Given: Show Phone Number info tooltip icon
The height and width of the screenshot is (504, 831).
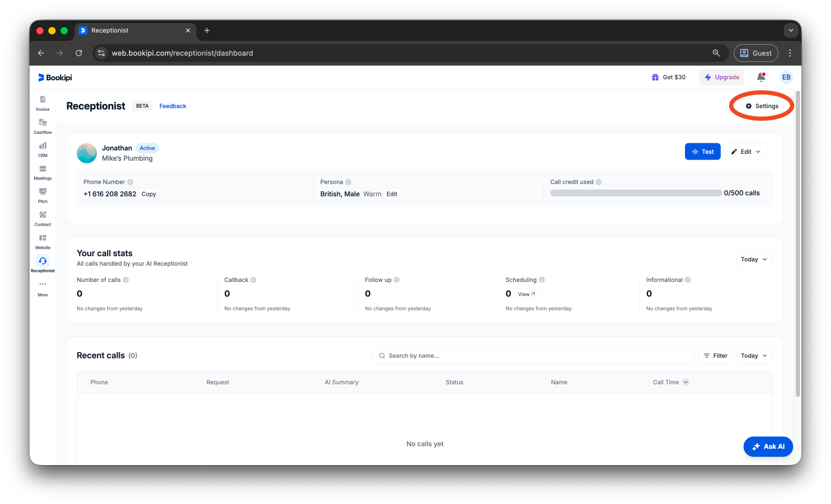Looking at the screenshot, I should point(130,182).
